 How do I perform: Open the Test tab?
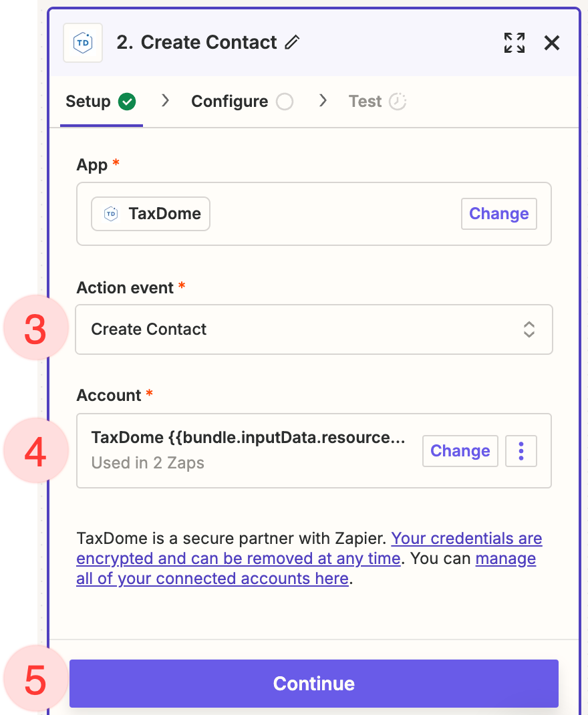[x=365, y=102]
